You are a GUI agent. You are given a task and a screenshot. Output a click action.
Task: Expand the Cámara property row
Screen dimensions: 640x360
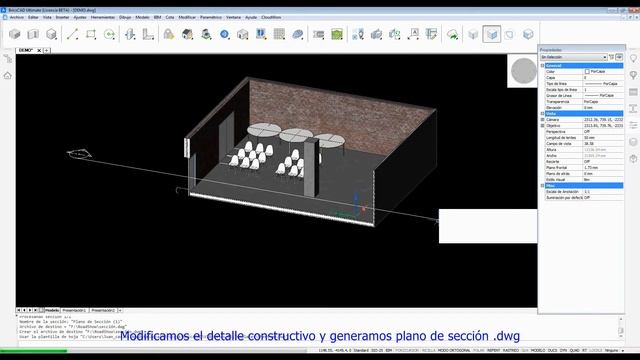(x=542, y=120)
